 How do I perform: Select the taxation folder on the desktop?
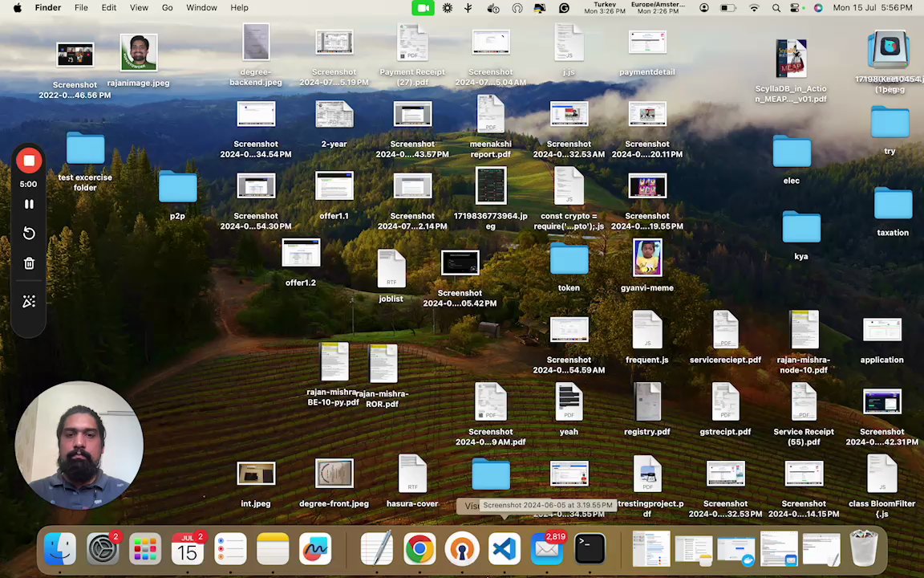[893, 206]
